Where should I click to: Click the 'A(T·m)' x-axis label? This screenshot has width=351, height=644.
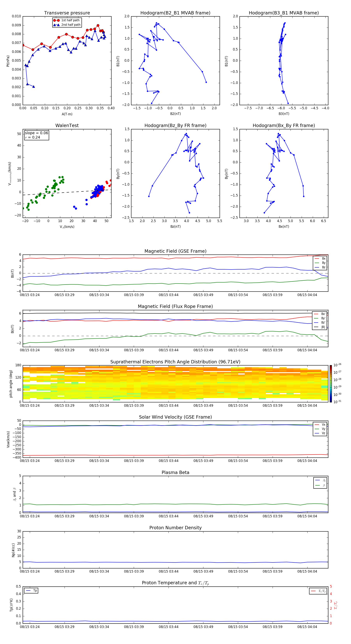click(x=67, y=114)
